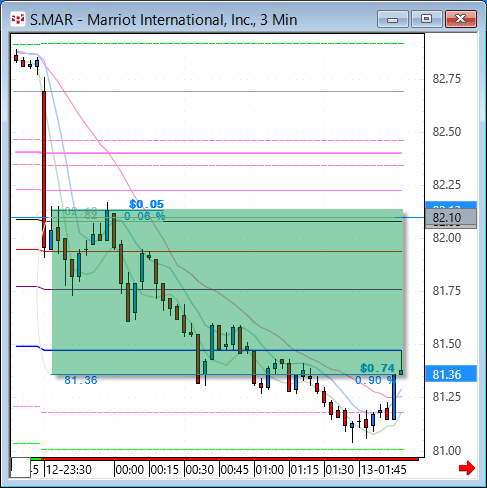Viewport: 487px width, 488px height.
Task: Click the $0.74 measurement label
Action: [x=377, y=368]
